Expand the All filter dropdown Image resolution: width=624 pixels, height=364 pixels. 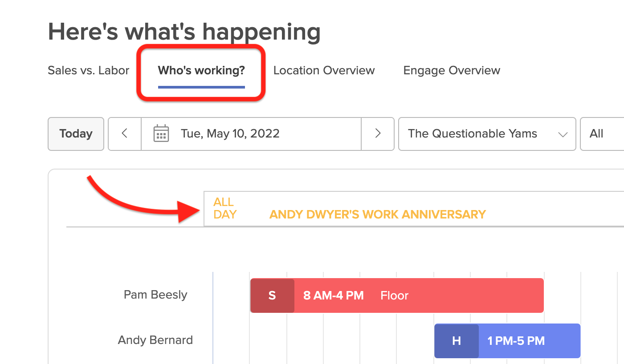click(x=602, y=134)
